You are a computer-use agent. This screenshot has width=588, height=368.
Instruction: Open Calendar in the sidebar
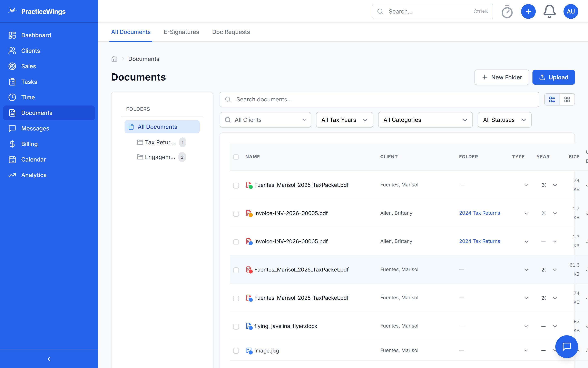[x=49, y=160]
